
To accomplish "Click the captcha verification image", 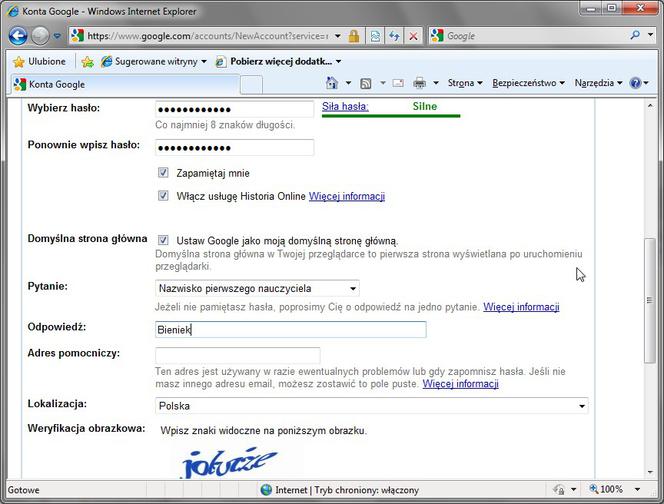I will (x=230, y=462).
